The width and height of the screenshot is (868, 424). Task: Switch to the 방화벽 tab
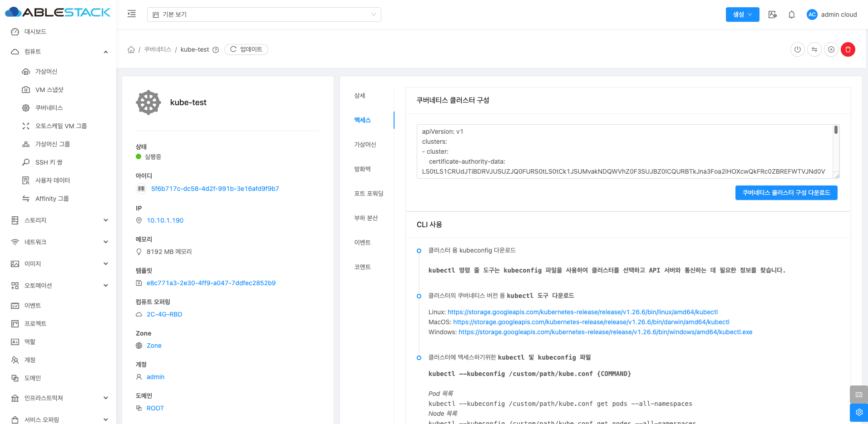point(362,169)
